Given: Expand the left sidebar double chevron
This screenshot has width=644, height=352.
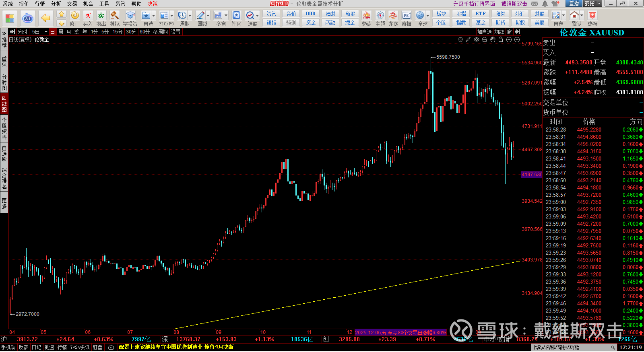Looking at the screenshot, I should click(4, 33).
